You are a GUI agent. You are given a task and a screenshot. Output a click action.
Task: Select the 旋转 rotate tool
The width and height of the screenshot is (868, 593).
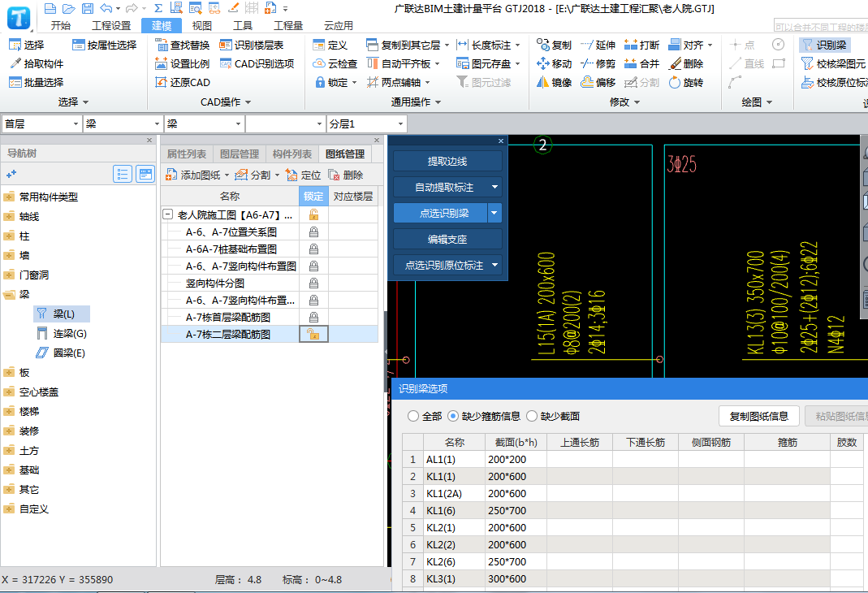(x=686, y=83)
